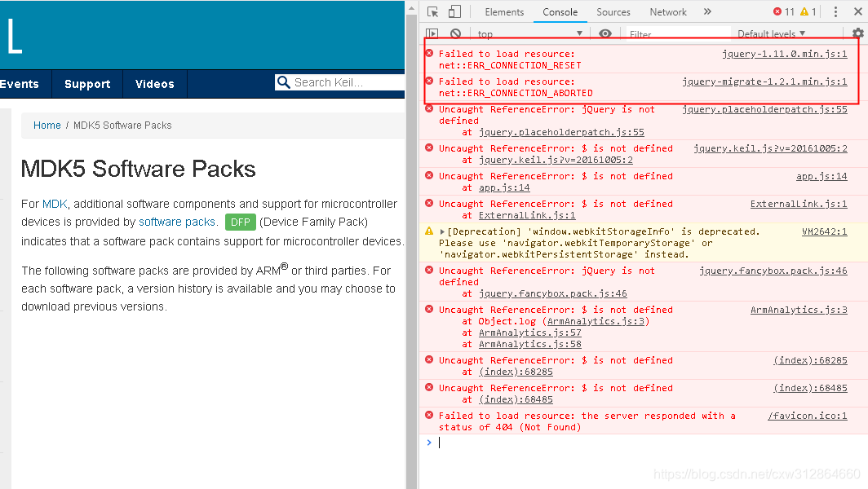Click the error icon beside app.js:14 ReferenceError

429,175
